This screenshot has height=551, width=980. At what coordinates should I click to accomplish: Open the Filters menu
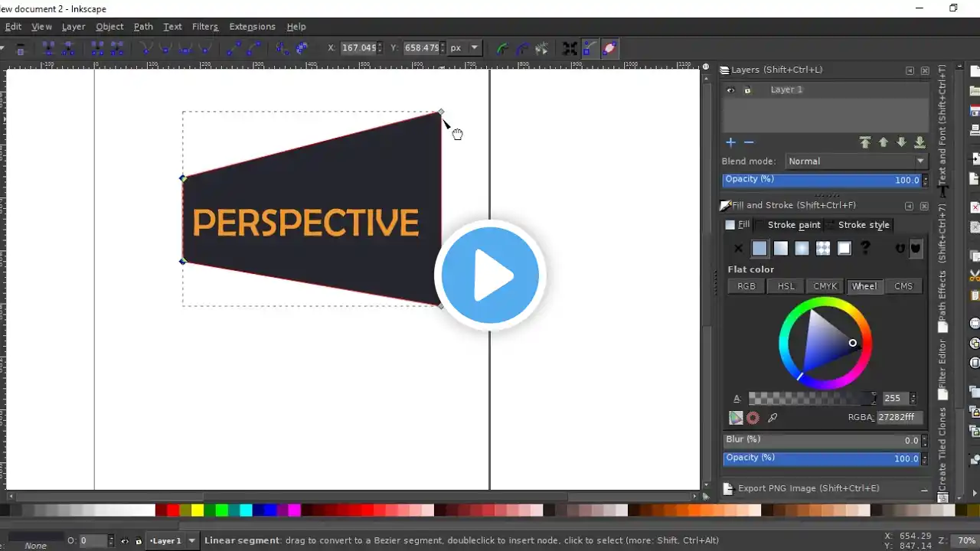(205, 26)
